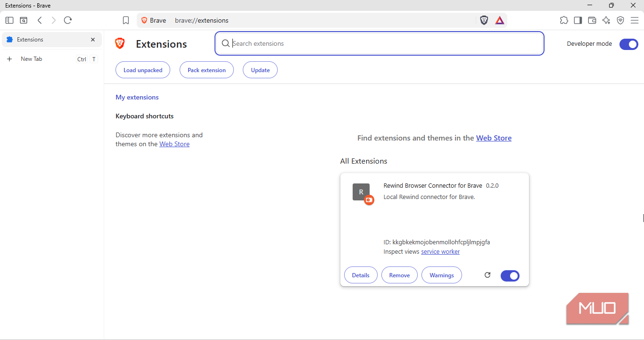Select the Extensions tab in the sidebar

(52, 40)
